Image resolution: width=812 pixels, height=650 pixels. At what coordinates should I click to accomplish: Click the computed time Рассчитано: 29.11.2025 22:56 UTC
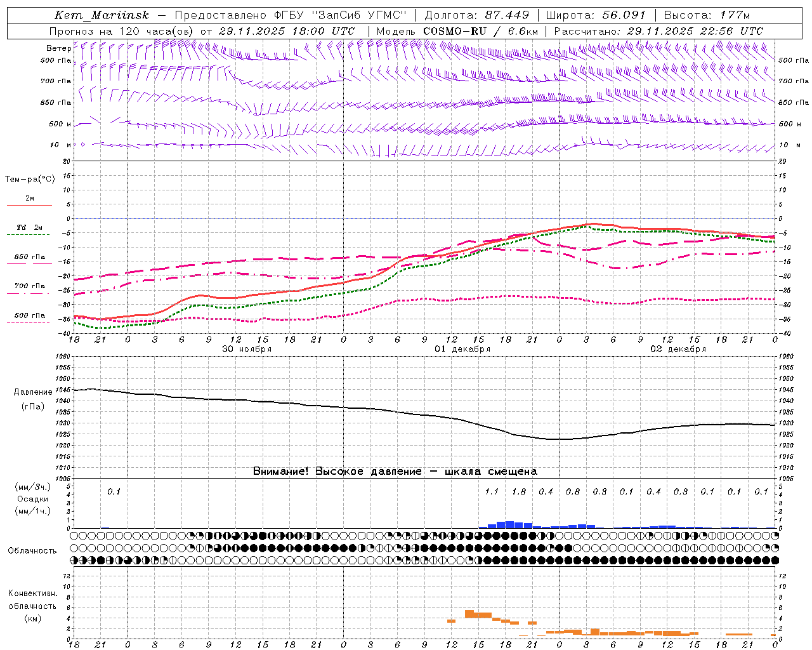point(658,31)
